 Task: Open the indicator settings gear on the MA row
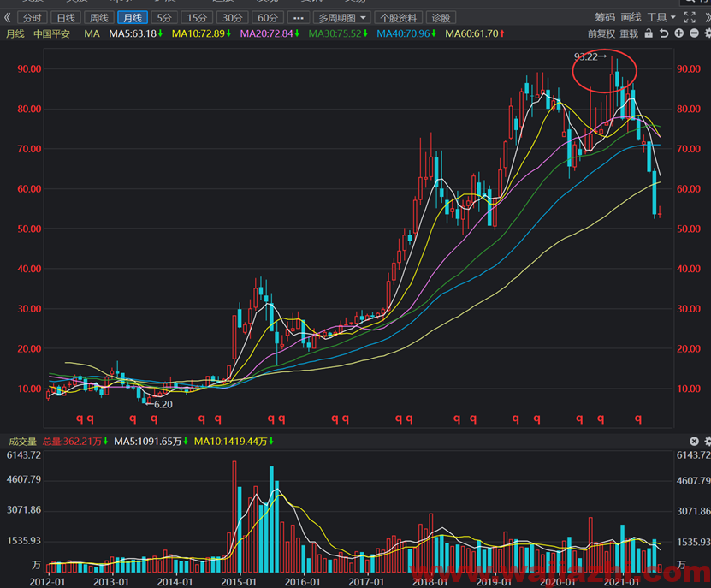[x=708, y=33]
